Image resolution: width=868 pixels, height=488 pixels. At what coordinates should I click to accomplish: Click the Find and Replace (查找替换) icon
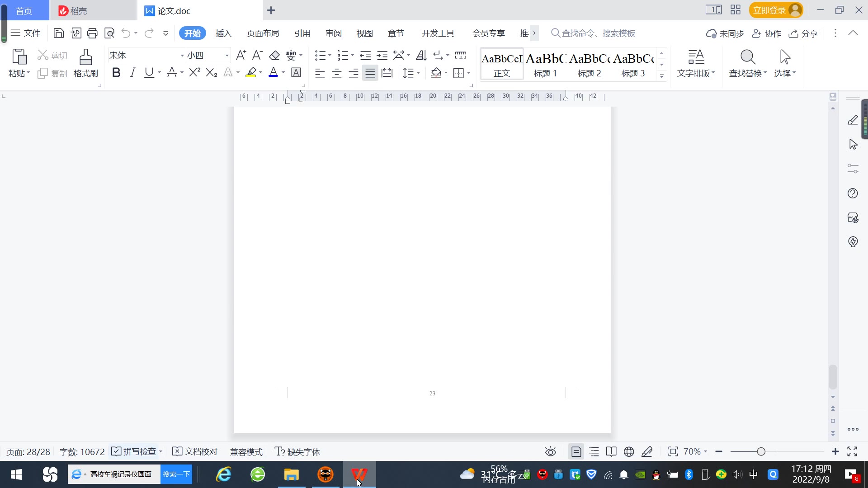(747, 57)
